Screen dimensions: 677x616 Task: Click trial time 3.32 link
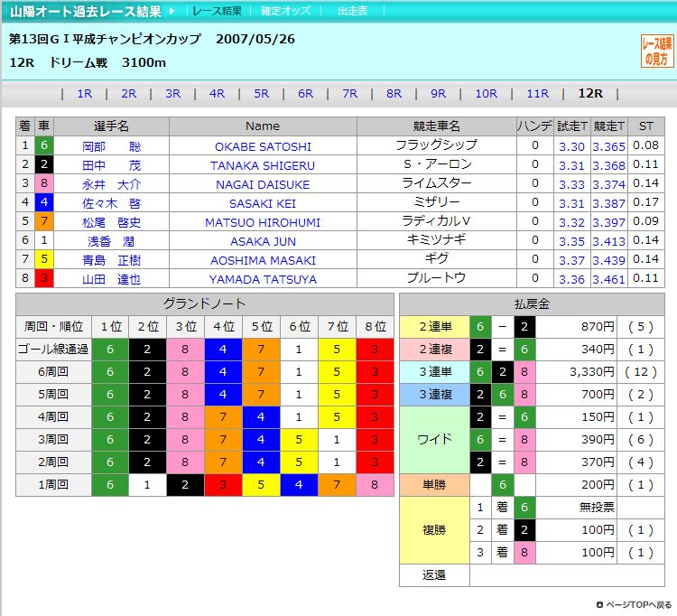click(x=571, y=223)
